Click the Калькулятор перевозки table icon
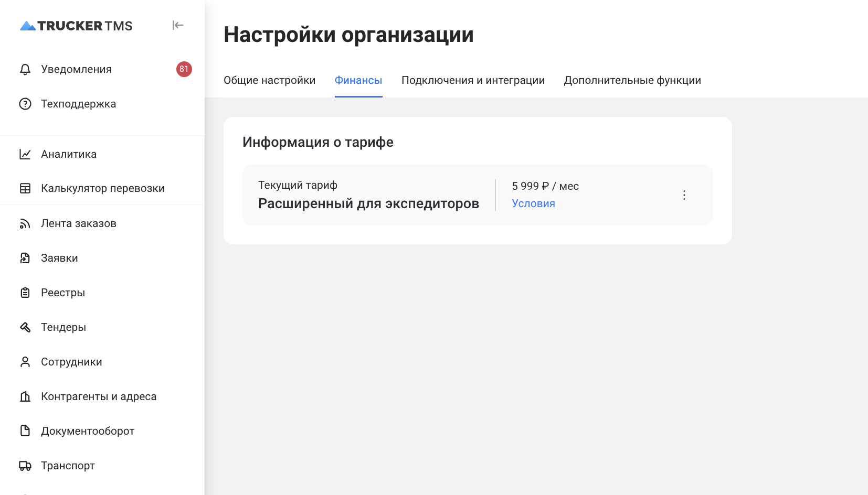The image size is (868, 495). [x=25, y=188]
